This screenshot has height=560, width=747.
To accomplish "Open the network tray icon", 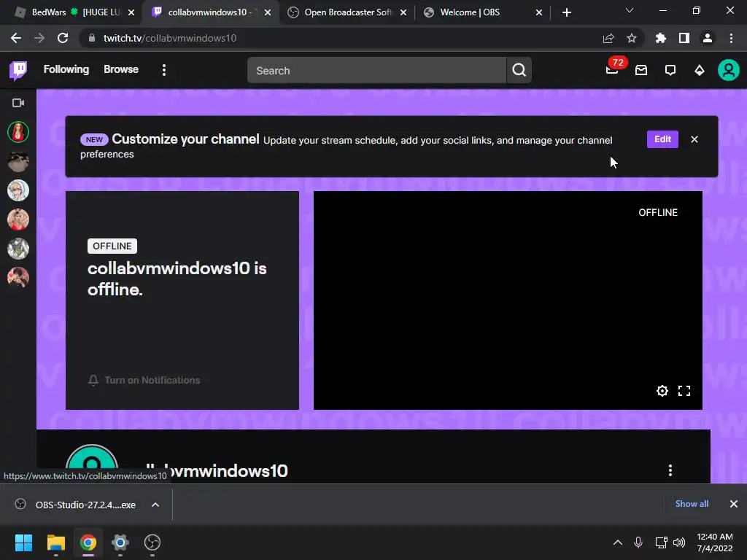I will coord(661,542).
